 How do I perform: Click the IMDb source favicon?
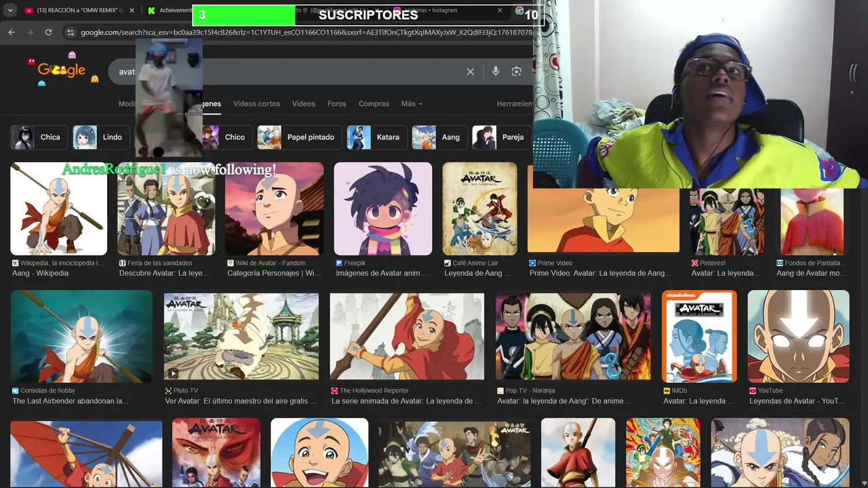(667, 391)
